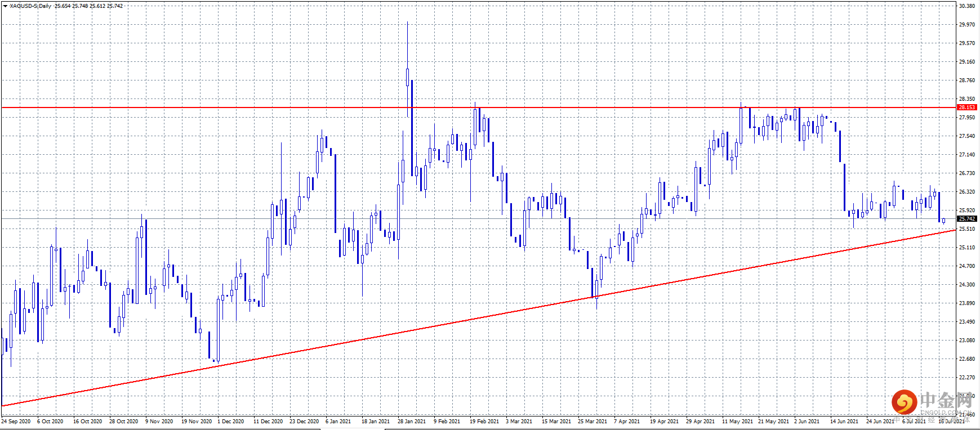Select the rising red trendline
This screenshot has height=430, width=980.
pyautogui.click(x=479, y=317)
